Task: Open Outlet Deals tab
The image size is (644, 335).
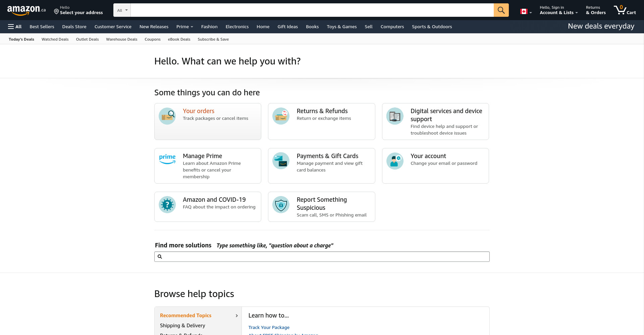Action: (87, 39)
